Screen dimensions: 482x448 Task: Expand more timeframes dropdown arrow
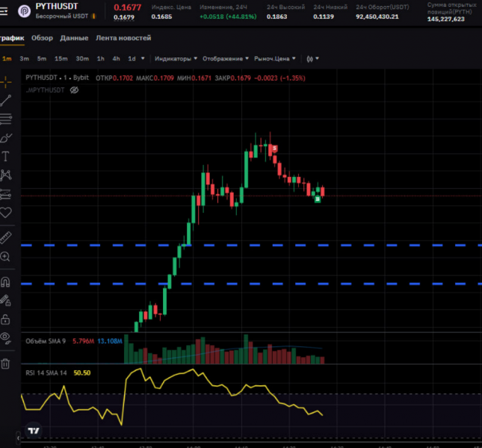click(x=143, y=58)
